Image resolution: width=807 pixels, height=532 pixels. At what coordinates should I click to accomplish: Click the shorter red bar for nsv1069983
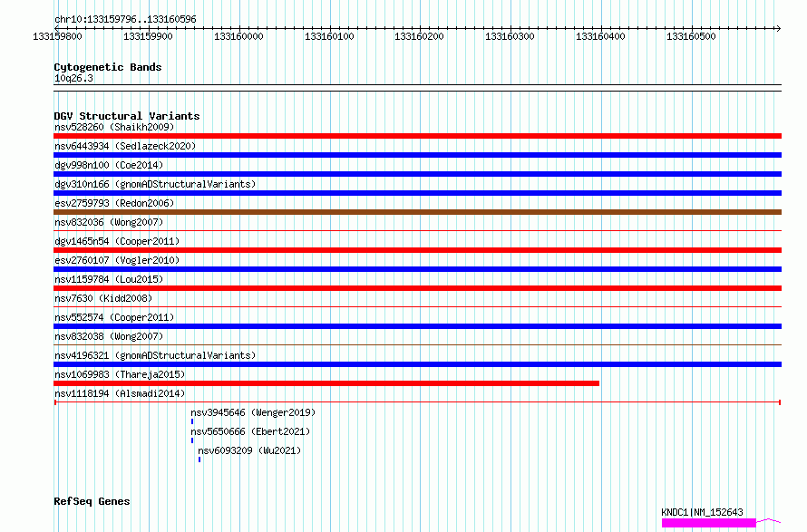pyautogui.click(x=326, y=383)
